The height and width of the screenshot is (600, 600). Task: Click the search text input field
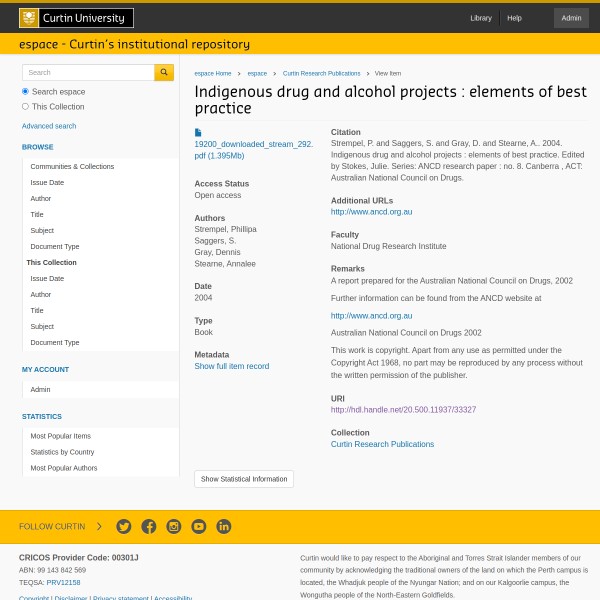[88, 72]
